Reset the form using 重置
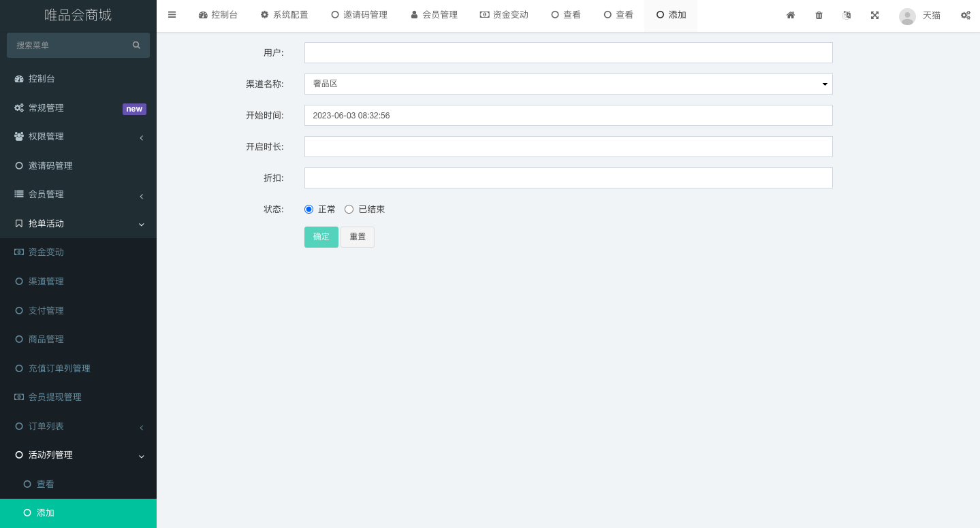980x528 pixels. tap(357, 237)
